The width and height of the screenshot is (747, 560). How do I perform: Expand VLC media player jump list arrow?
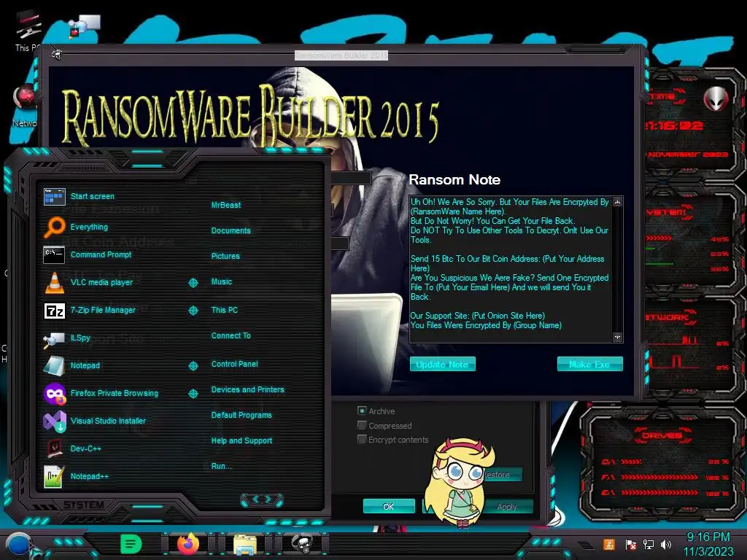[193, 282]
